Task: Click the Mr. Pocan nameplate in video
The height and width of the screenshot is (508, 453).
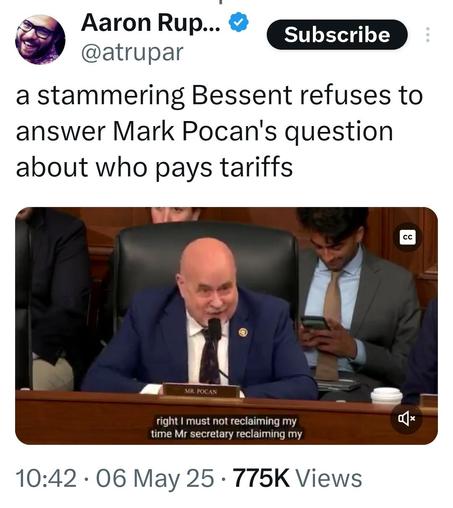Action: point(201,391)
